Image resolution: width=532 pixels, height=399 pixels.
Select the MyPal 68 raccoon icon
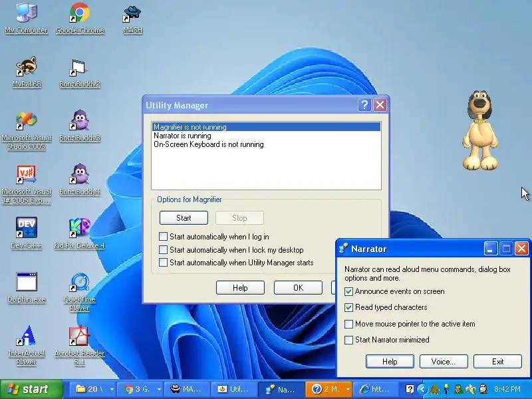27,72
